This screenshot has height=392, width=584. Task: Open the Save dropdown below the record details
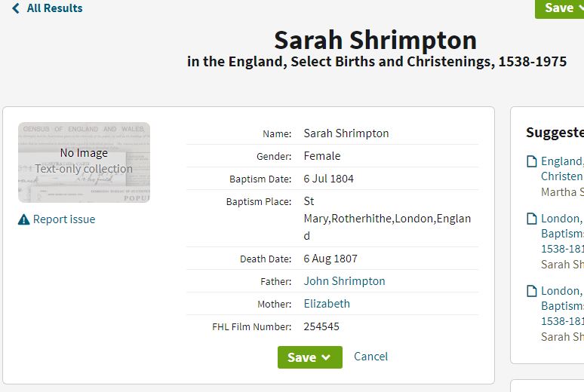click(x=310, y=357)
